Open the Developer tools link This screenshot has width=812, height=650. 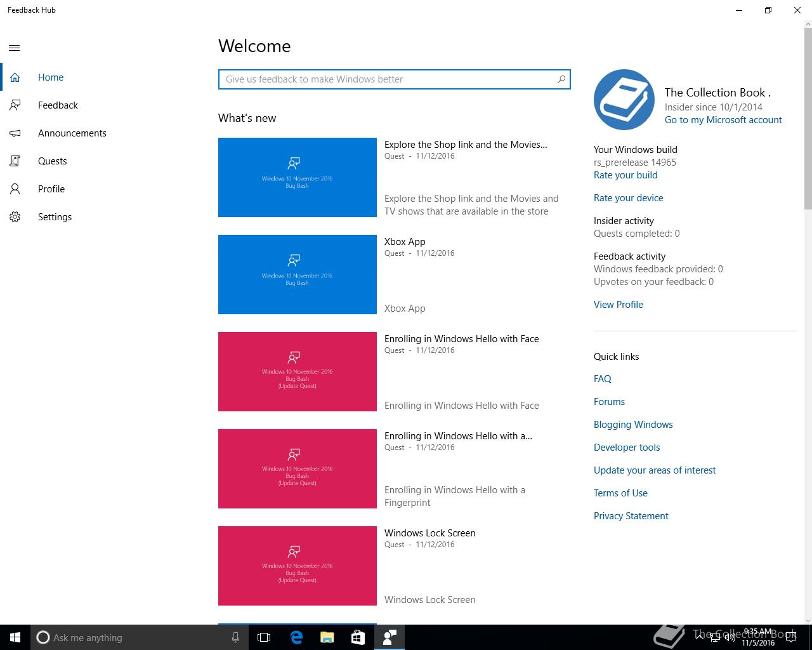[627, 448]
